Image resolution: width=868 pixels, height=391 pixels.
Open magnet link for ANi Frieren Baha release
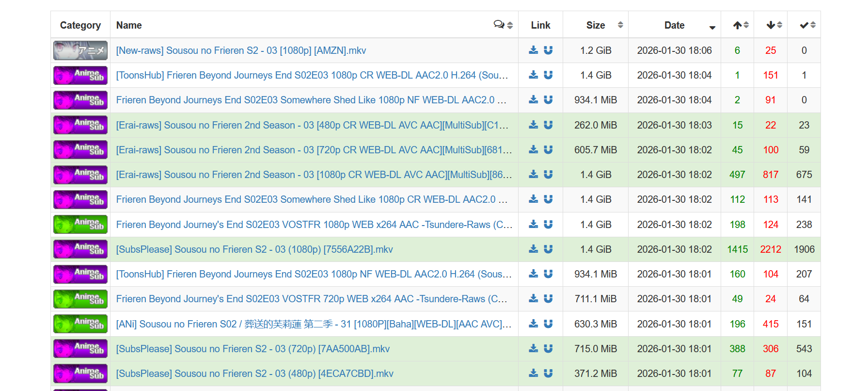tap(548, 324)
